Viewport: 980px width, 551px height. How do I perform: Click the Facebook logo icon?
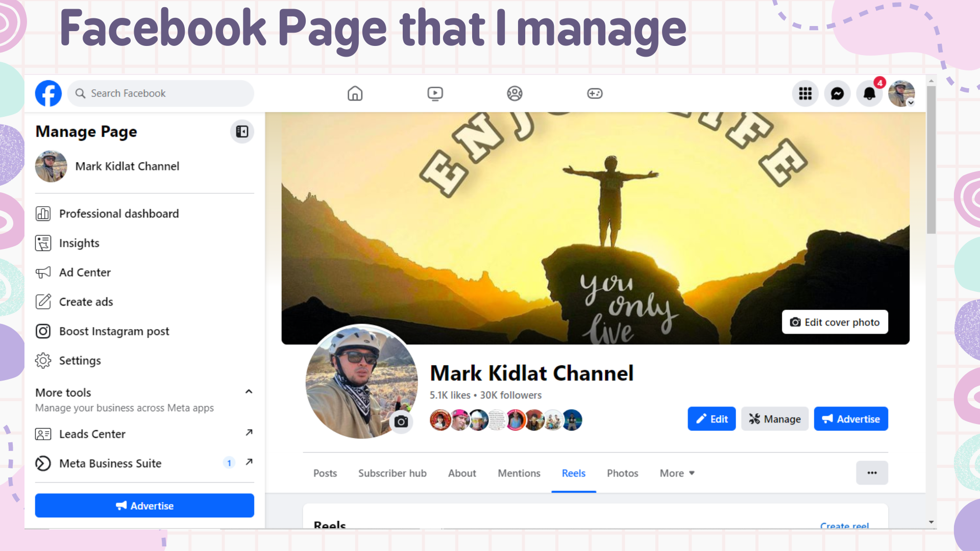click(x=48, y=93)
